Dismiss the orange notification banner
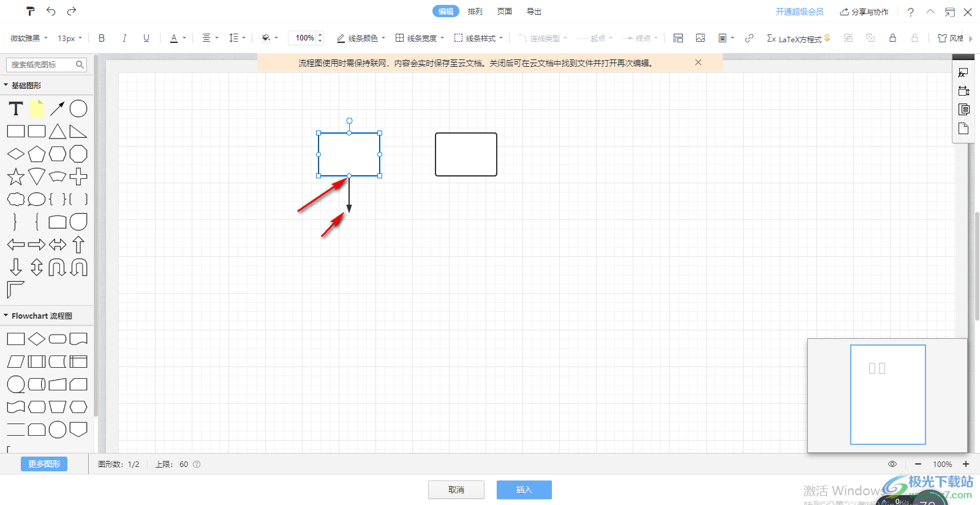The image size is (980, 505). click(x=698, y=63)
